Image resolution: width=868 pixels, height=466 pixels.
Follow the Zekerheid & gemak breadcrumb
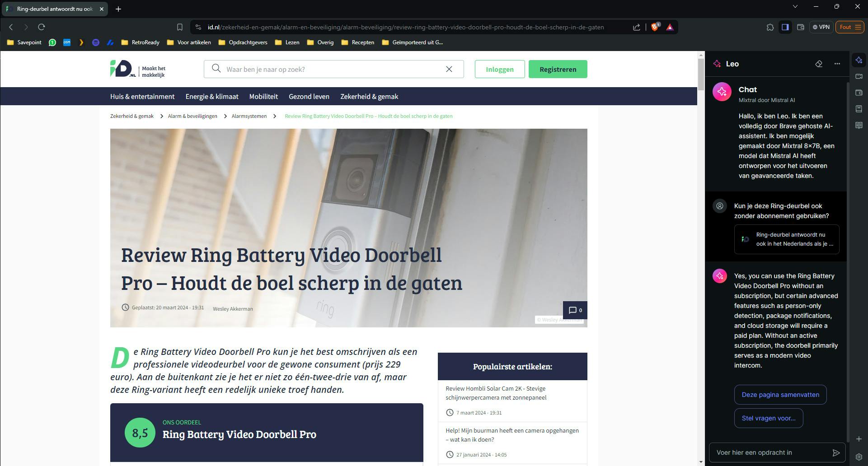[x=132, y=116]
